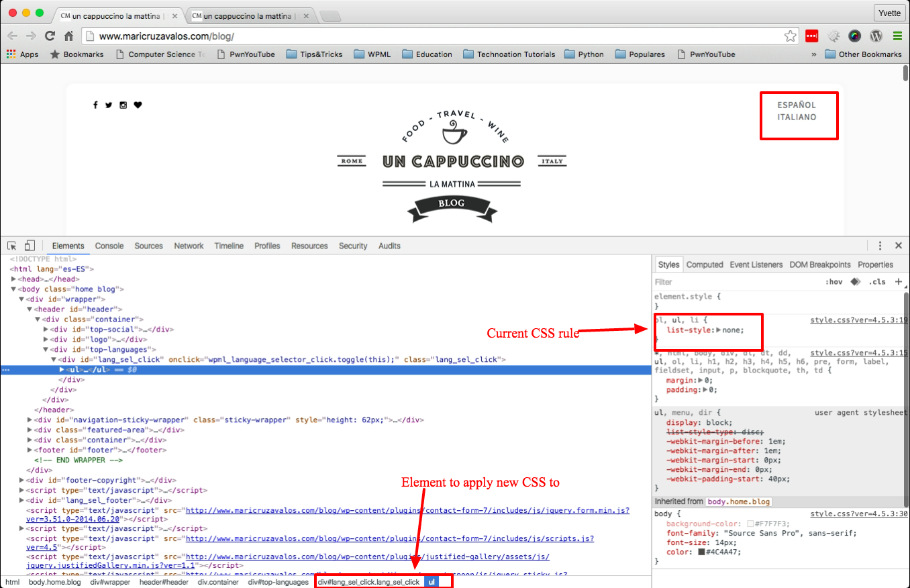
Task: Click the heart social icon
Action: click(x=138, y=105)
